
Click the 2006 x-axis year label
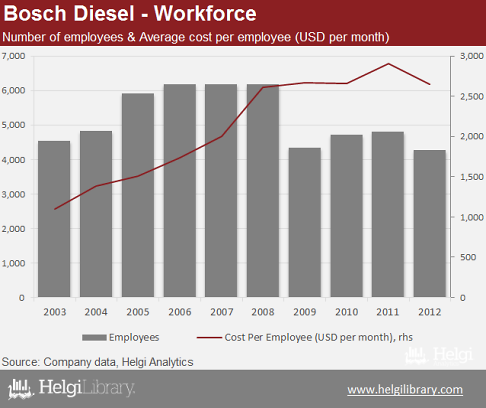(180, 312)
